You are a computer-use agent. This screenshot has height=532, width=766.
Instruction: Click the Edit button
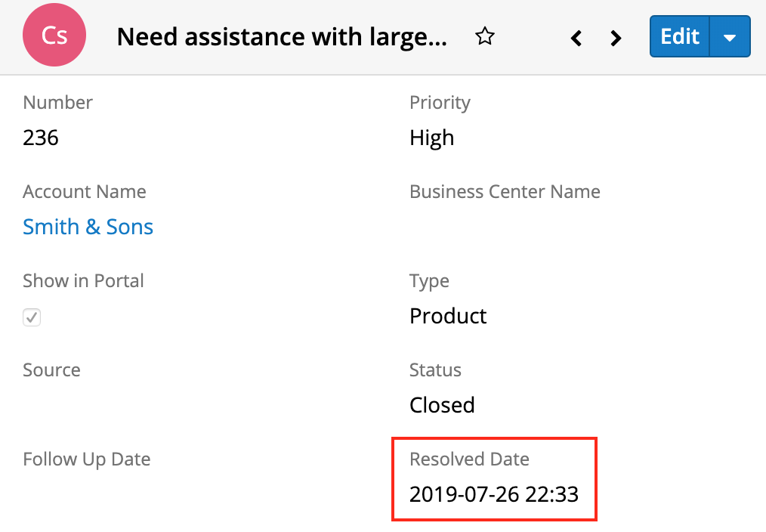[680, 36]
